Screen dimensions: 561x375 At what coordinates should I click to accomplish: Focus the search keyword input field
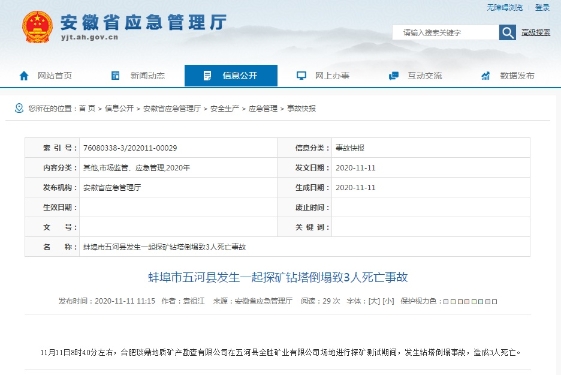(446, 33)
